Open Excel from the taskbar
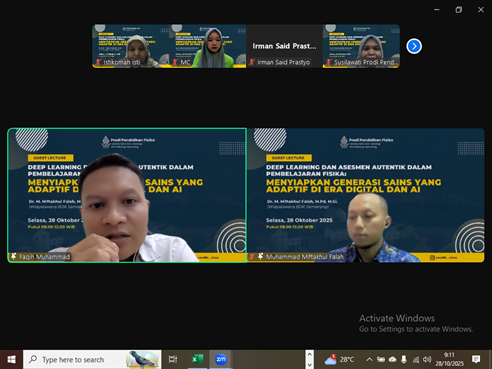The height and width of the screenshot is (369, 492). [x=197, y=359]
